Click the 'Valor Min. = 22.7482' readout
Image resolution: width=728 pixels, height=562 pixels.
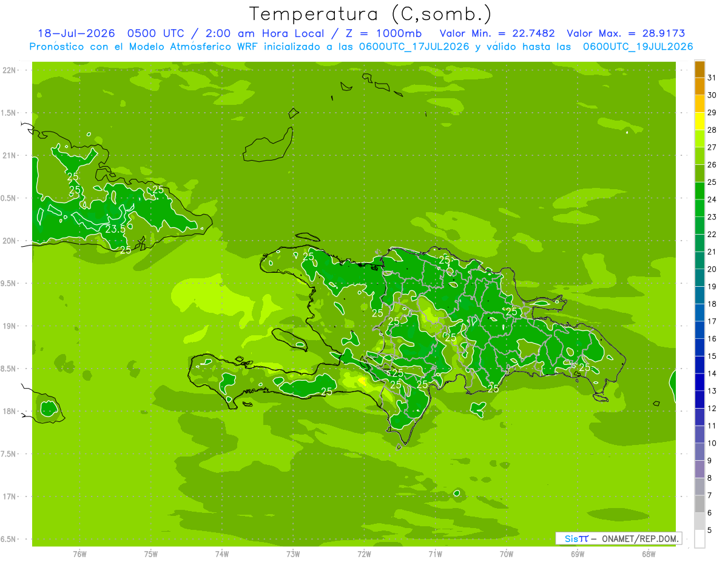coord(497,33)
